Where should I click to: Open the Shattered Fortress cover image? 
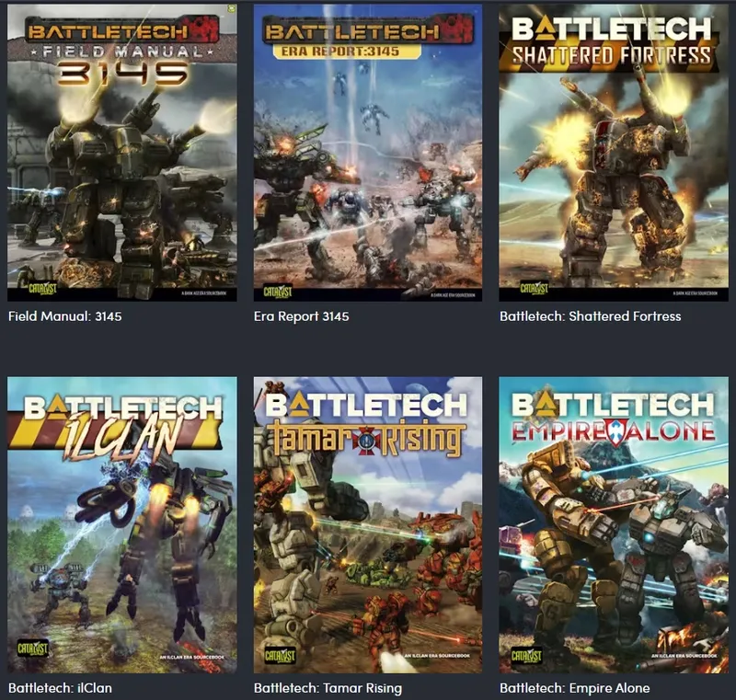point(614,153)
